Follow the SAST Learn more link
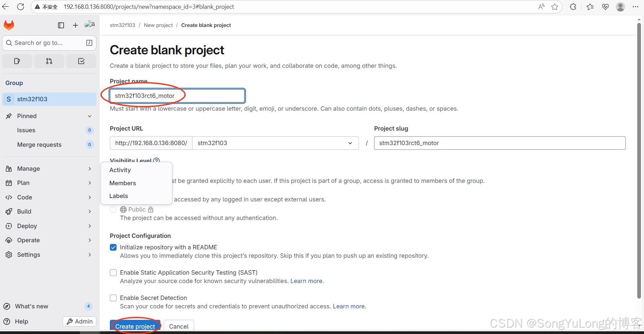The image size is (644, 334). (x=306, y=281)
